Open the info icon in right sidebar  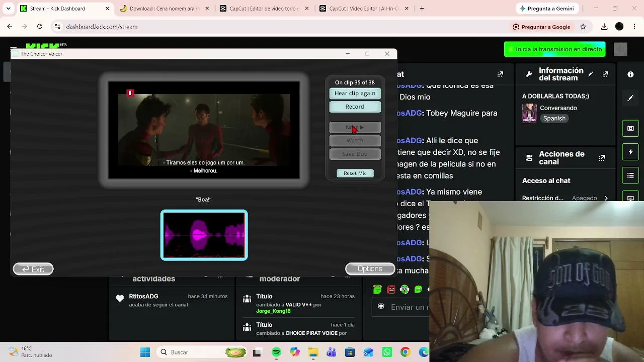tap(630, 74)
